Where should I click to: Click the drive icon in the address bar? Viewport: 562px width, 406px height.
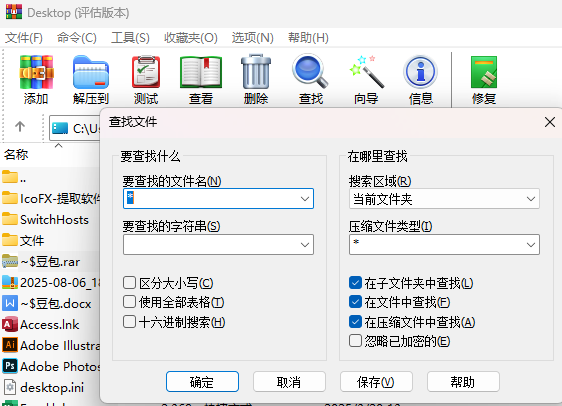click(60, 128)
